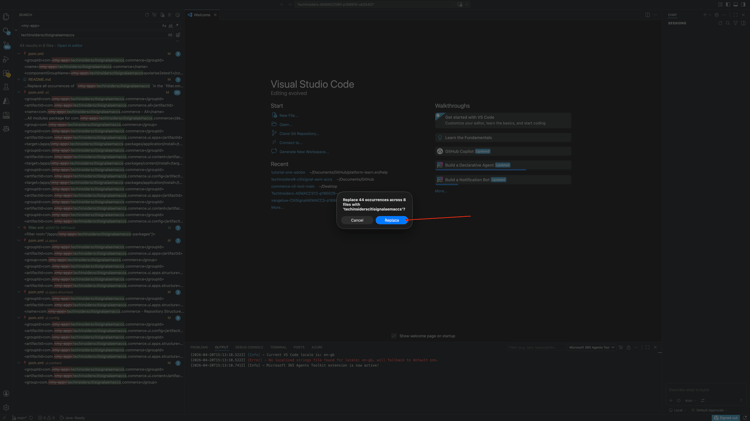Image resolution: width=750 pixels, height=421 pixels.
Task: Toggle Use Regular Expression in search field
Action: [176, 26]
